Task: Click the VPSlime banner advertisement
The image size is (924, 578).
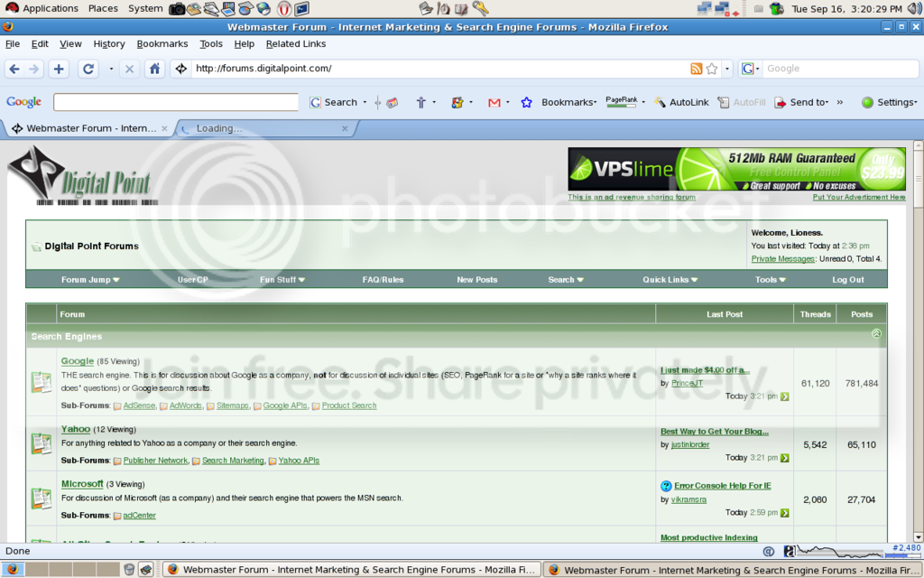Action: coord(736,169)
